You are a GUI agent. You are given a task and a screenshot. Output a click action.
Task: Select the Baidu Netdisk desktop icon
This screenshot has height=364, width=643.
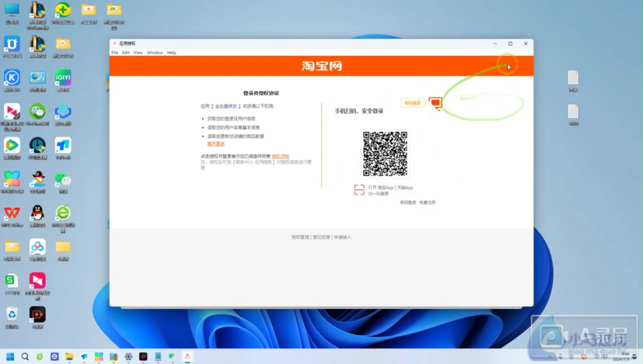37,250
